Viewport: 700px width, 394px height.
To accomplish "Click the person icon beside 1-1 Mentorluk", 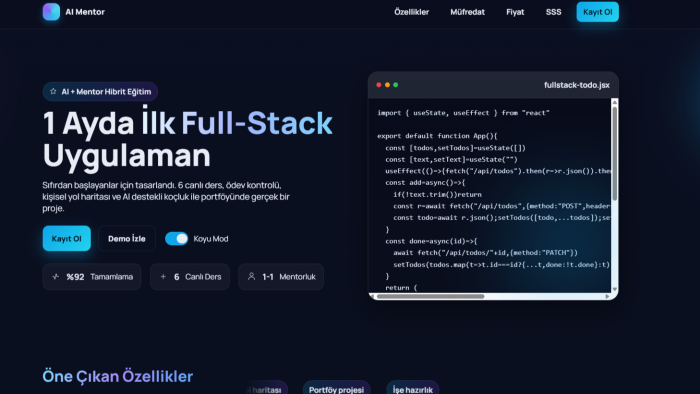I will [251, 276].
